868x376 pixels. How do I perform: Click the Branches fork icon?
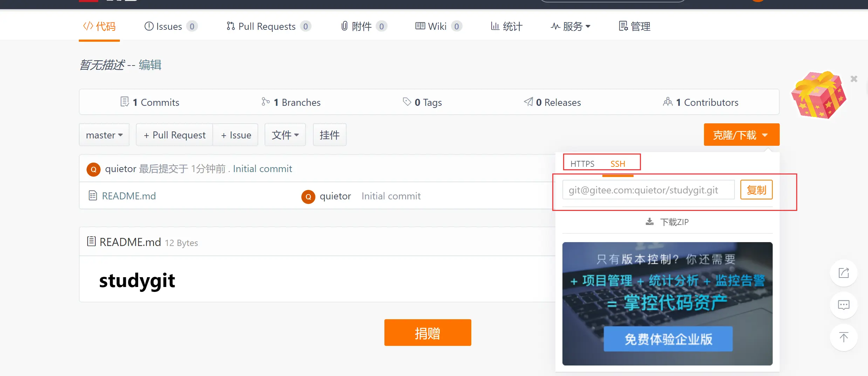tap(266, 102)
